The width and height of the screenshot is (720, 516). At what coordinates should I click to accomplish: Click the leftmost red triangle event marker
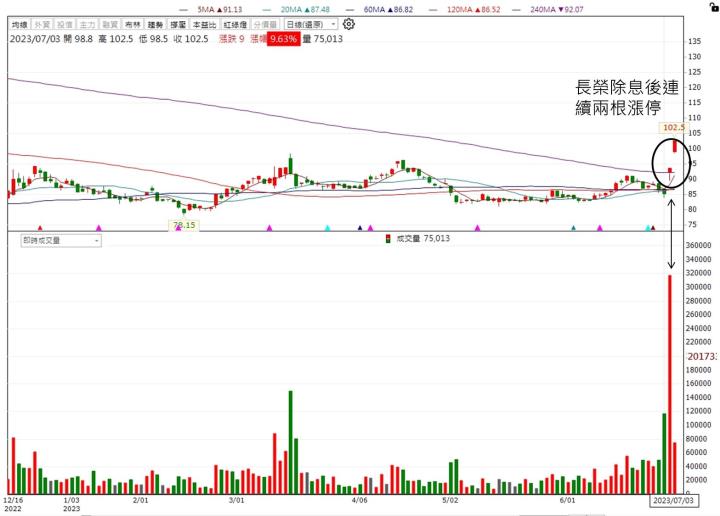(40, 228)
